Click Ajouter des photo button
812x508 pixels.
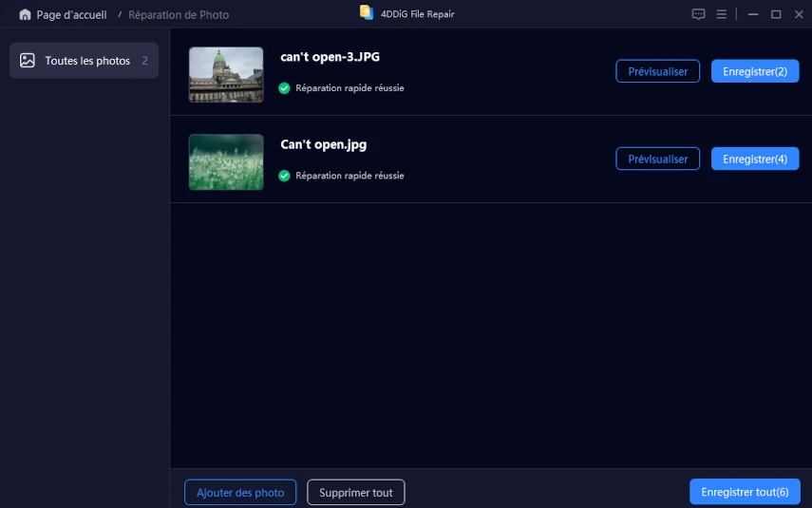[x=240, y=493]
